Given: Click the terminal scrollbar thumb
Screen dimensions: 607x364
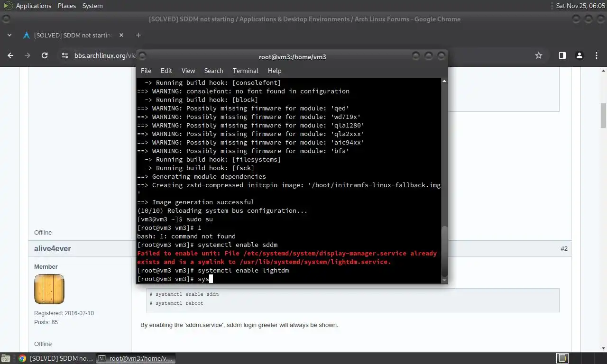Looking at the screenshot, I should pyautogui.click(x=444, y=251).
